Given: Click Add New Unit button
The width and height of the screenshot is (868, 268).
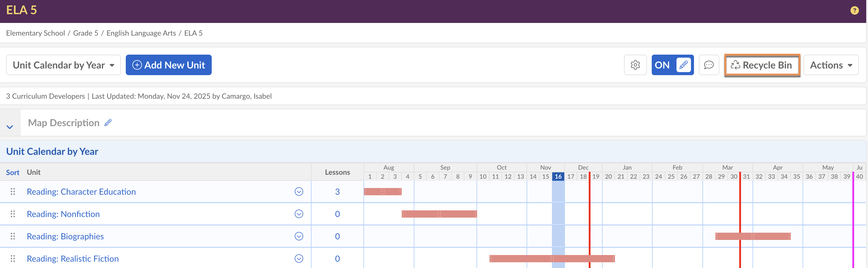Looking at the screenshot, I should [169, 65].
